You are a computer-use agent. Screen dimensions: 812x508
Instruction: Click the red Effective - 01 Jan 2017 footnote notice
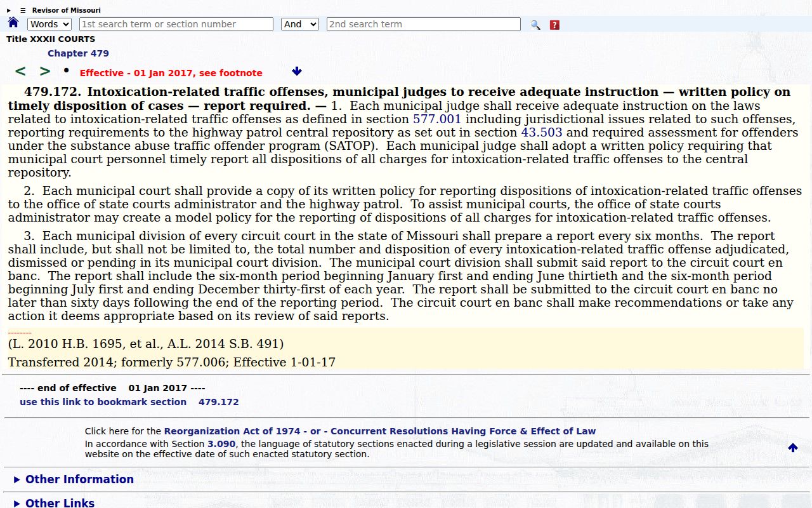coord(171,73)
